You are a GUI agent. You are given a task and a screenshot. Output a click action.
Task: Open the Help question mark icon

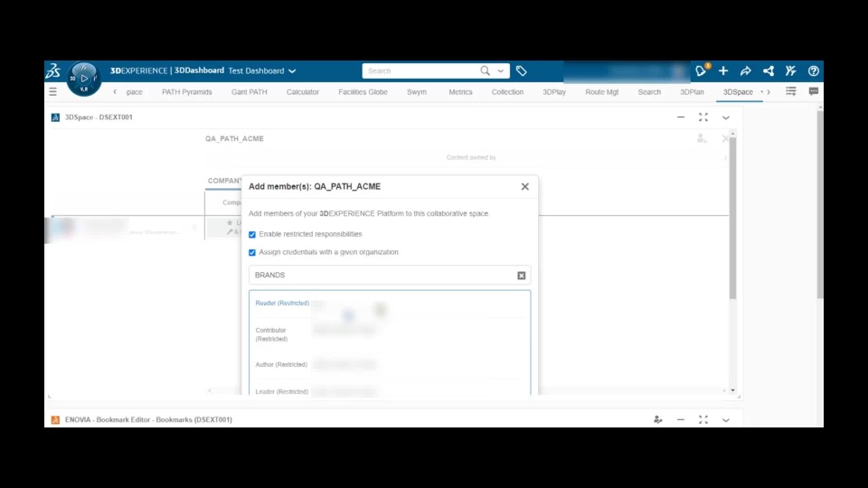coord(813,70)
